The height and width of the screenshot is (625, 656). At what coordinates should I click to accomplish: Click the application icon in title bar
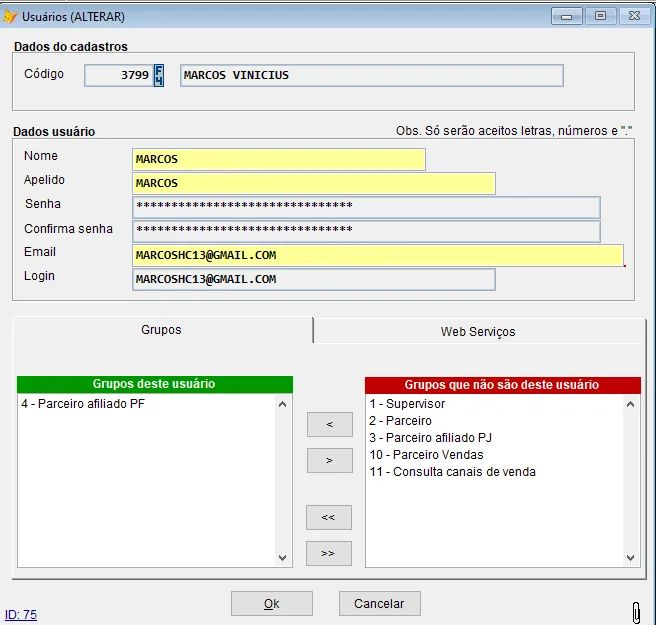pyautogui.click(x=10, y=16)
